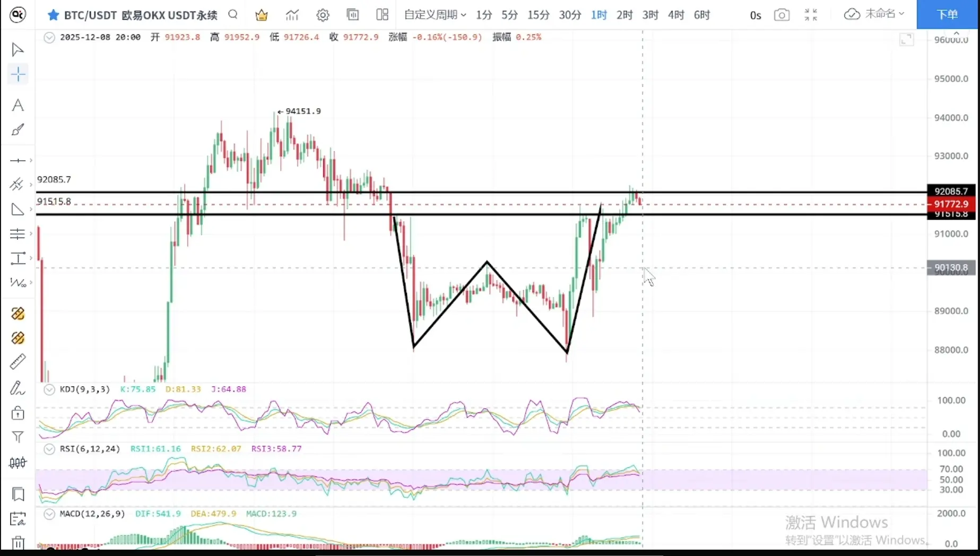Open the calendar notes icon

(x=18, y=519)
